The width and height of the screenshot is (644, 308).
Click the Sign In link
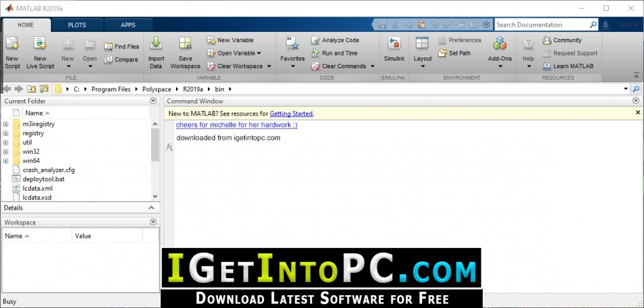click(x=629, y=25)
